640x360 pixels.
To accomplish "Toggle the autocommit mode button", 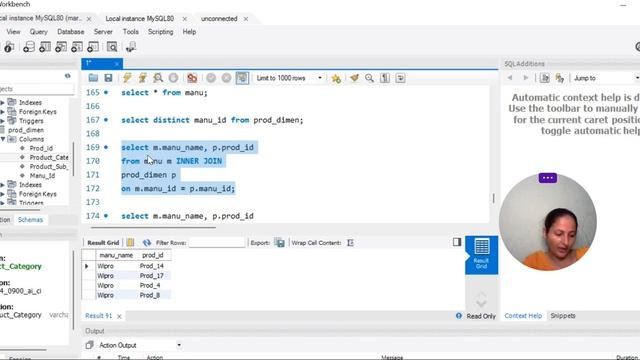I will point(242,78).
